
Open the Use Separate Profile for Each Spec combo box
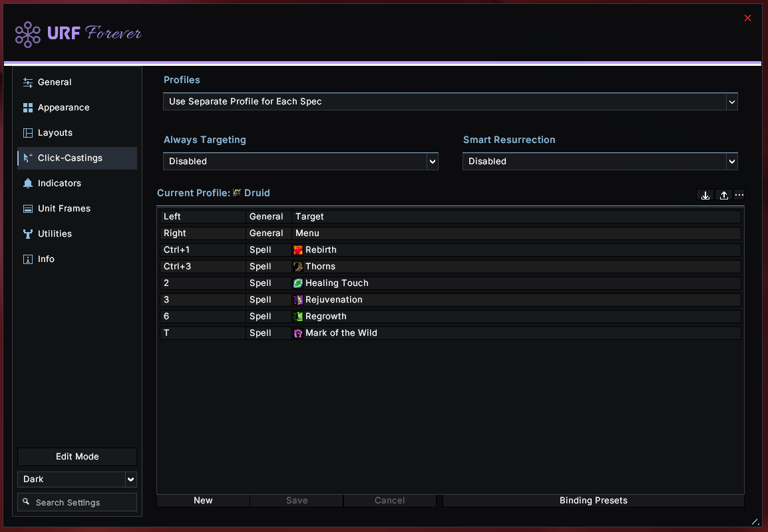[x=450, y=102]
